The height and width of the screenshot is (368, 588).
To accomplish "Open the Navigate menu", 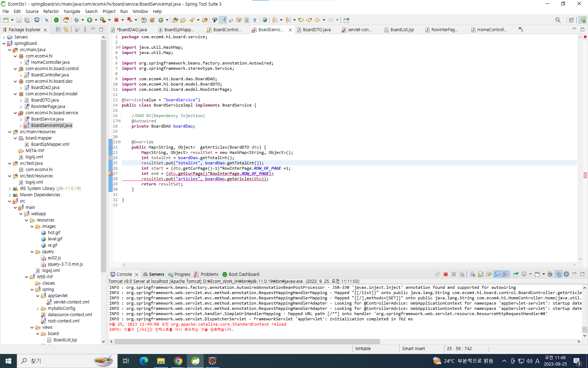I will (72, 11).
